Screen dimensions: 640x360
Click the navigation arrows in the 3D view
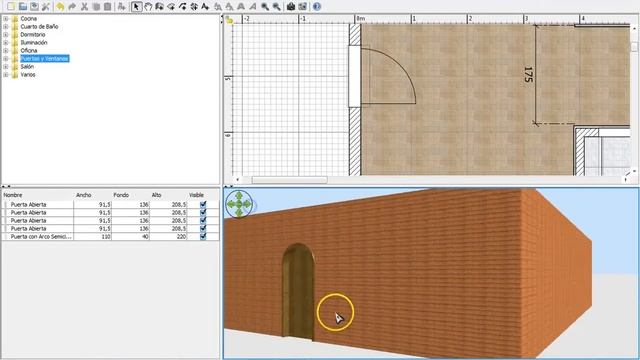pyautogui.click(x=239, y=203)
